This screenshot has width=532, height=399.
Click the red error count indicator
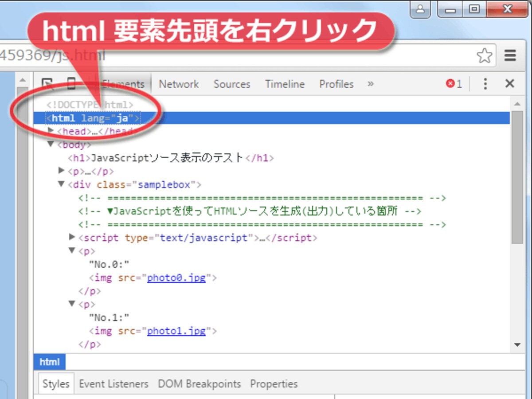[454, 84]
